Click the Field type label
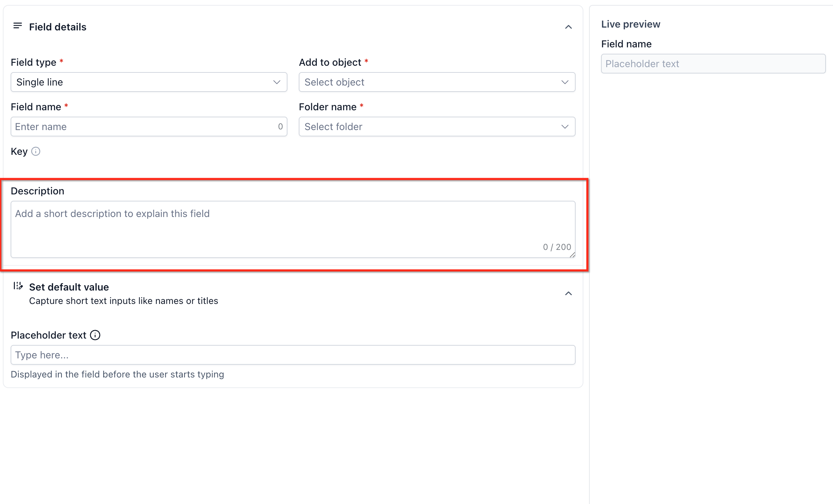The width and height of the screenshot is (833, 504). (34, 62)
